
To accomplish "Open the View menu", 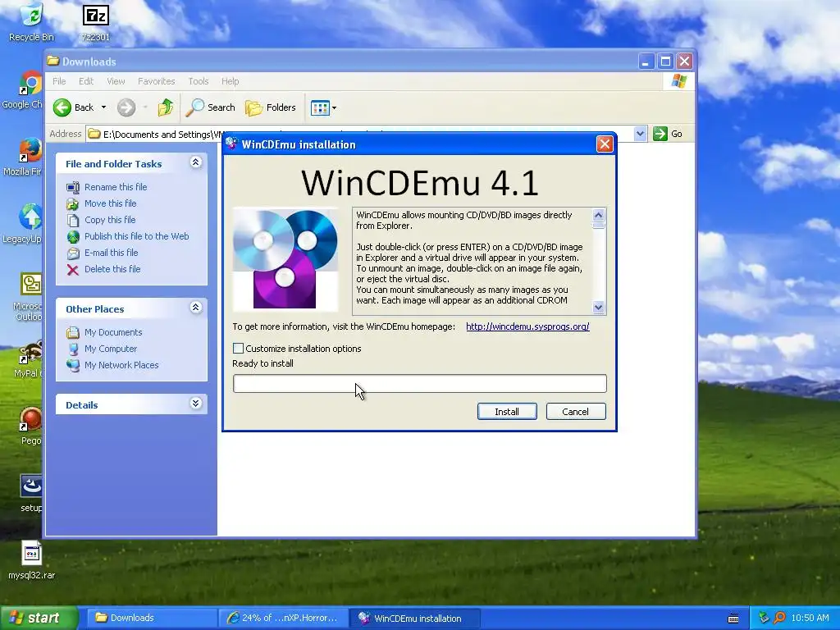I will click(116, 81).
